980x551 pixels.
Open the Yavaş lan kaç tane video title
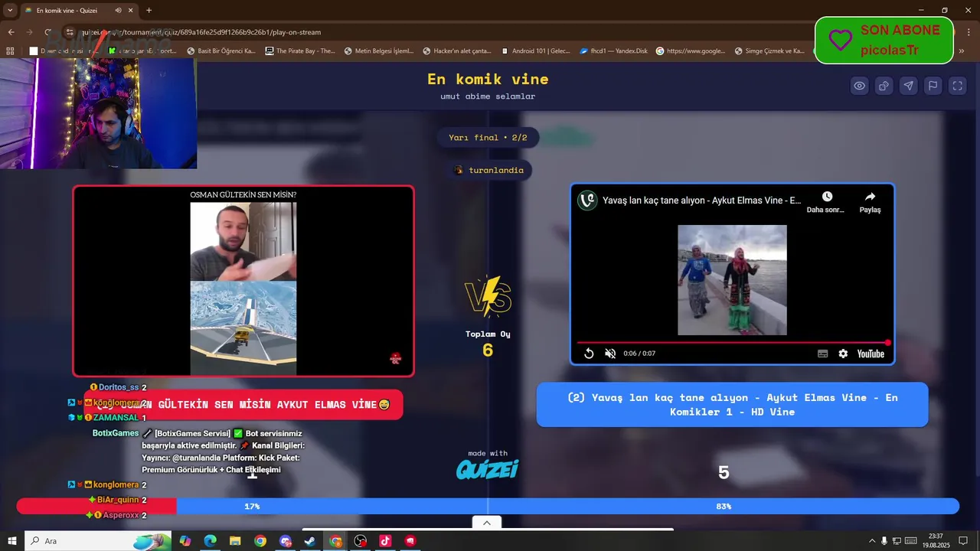click(x=701, y=201)
